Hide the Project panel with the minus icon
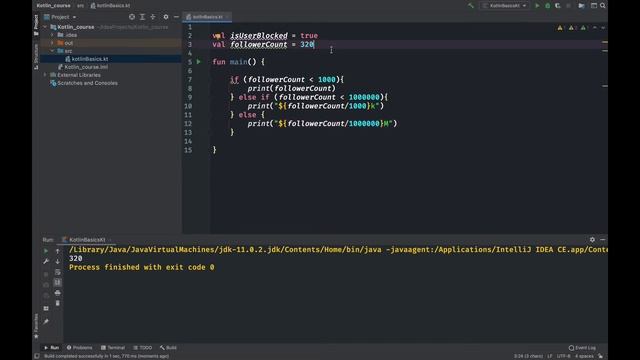Viewport: 640px width, 360px height. click(176, 17)
